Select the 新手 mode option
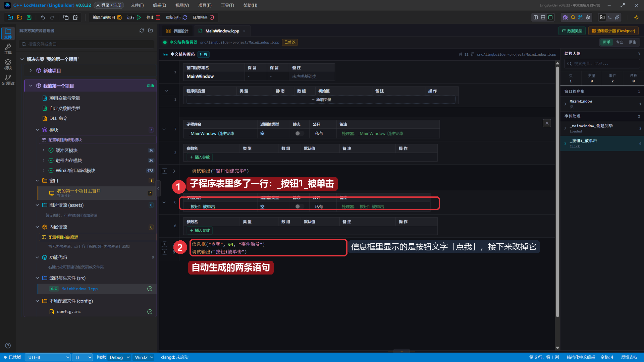This screenshot has width=644, height=362. click(x=606, y=42)
